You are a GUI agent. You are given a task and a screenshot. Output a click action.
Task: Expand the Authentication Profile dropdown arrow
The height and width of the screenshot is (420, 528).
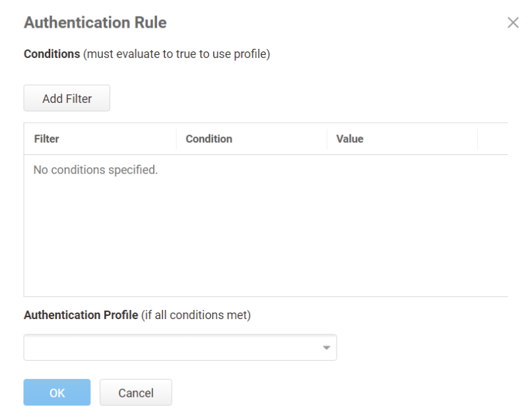326,347
